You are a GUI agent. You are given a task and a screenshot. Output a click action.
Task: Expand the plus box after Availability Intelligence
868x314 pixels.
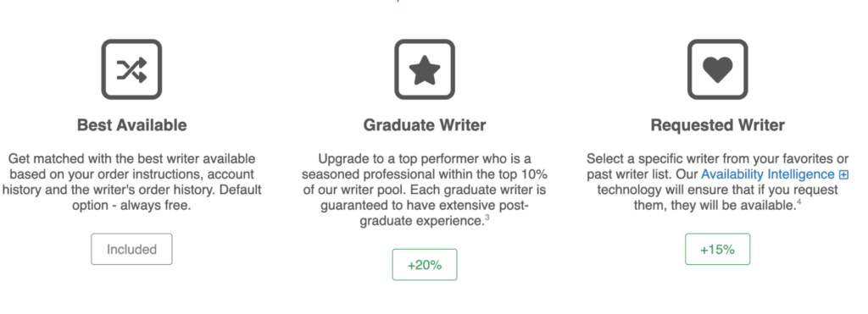click(843, 174)
